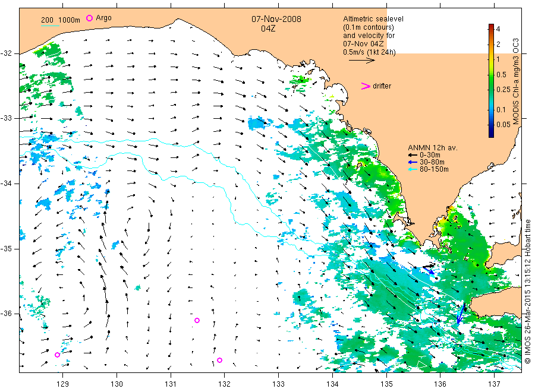535x392 pixels.
Task: Click the 'Altimetric sealevel' caption text
Action: [373, 19]
